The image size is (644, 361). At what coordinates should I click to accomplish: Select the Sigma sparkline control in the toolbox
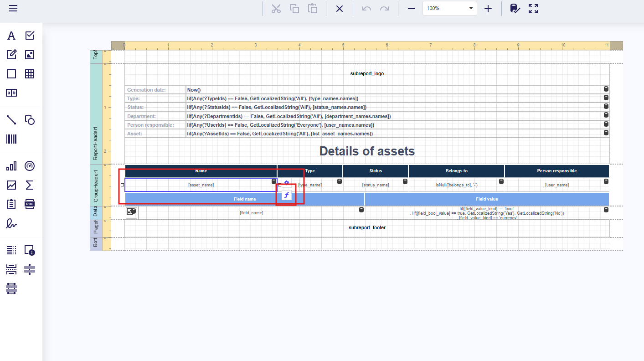[x=30, y=185]
